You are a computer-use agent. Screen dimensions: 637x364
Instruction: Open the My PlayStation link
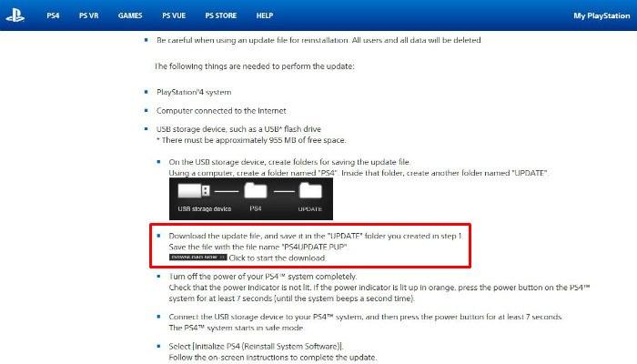tap(600, 15)
